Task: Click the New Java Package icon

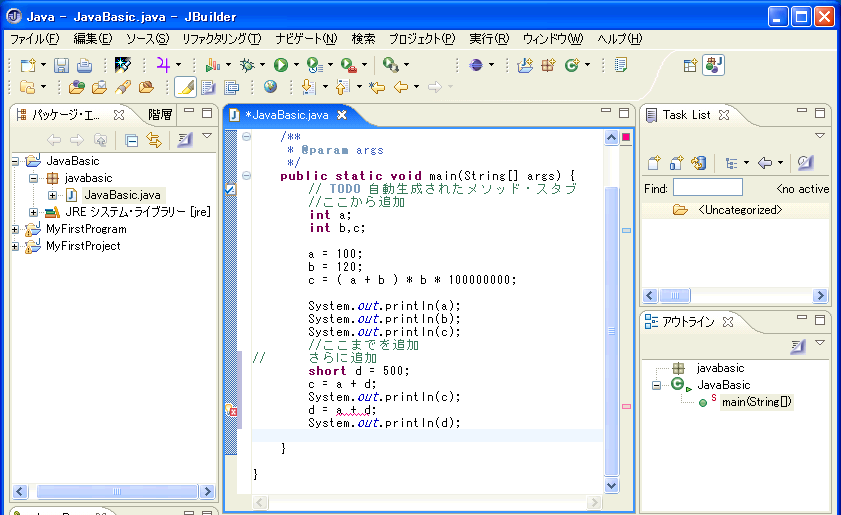Action: tap(547, 65)
